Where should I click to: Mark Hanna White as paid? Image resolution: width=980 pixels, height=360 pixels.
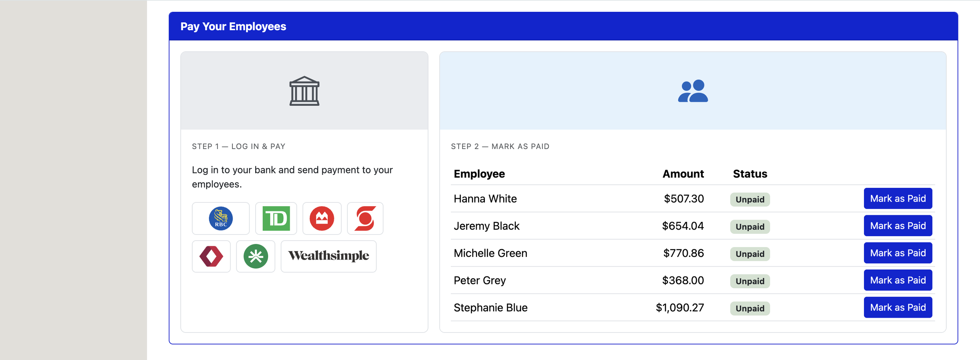(x=898, y=198)
